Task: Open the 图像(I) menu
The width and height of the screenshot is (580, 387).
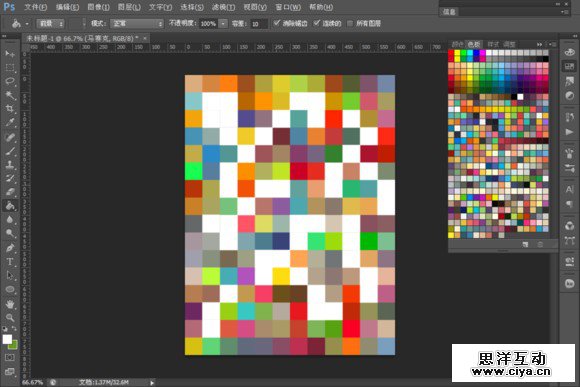Action: click(98, 7)
